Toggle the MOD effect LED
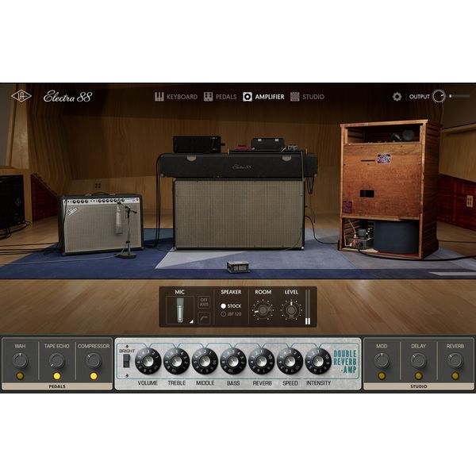 click(382, 376)
